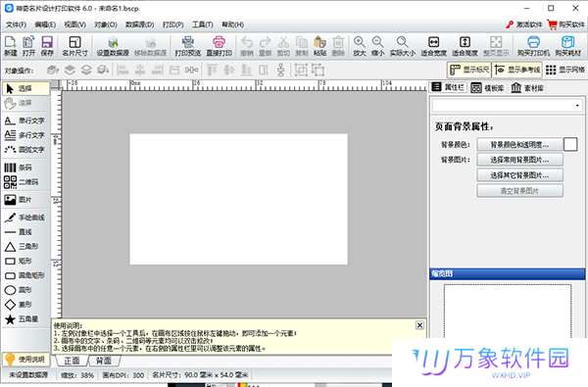Image resolution: width=588 pixels, height=387 pixels.
Task: Select the 圆角矩形 rounded rectangle tool
Action: click(25, 275)
